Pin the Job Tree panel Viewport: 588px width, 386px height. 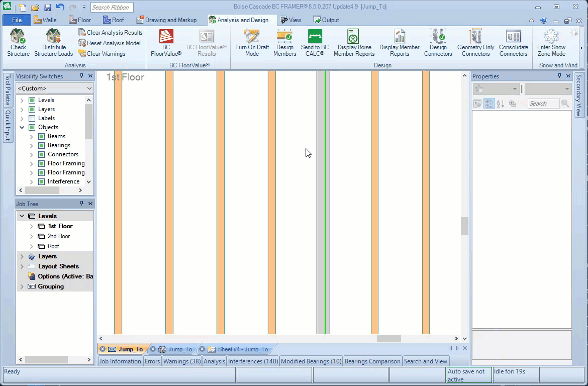[x=81, y=204]
